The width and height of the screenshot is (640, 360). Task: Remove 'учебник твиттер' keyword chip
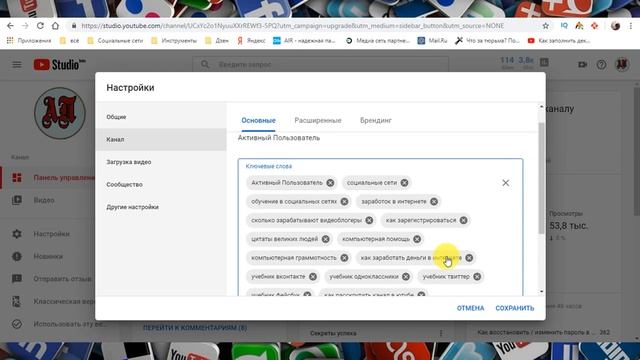[x=477, y=277]
